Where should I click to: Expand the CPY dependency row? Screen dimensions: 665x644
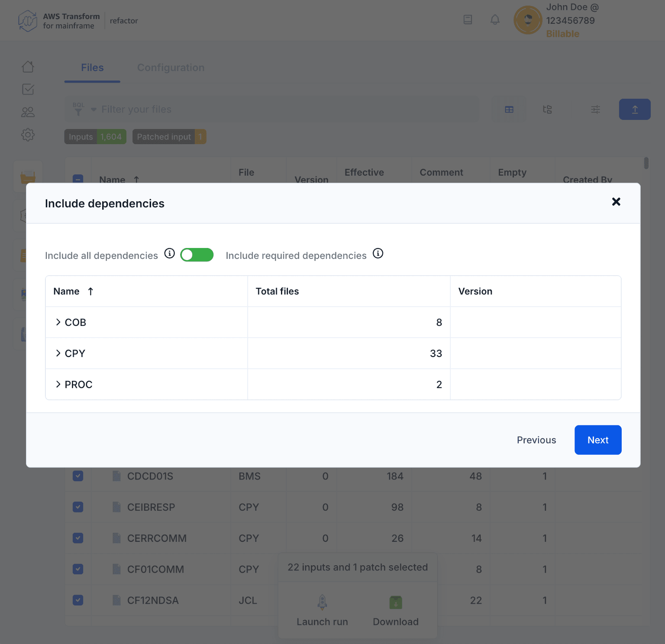(x=58, y=354)
